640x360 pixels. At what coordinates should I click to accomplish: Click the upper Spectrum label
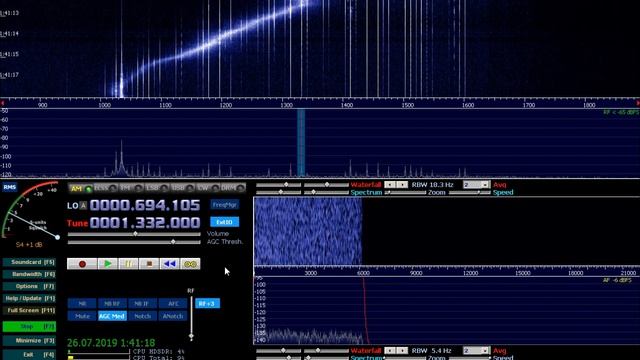(367, 192)
